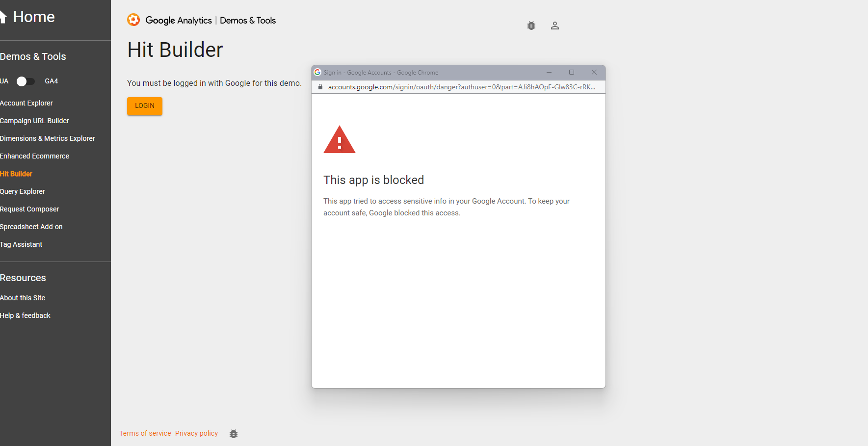Image resolution: width=868 pixels, height=446 pixels.
Task: Open About this Site
Action: (x=23, y=298)
